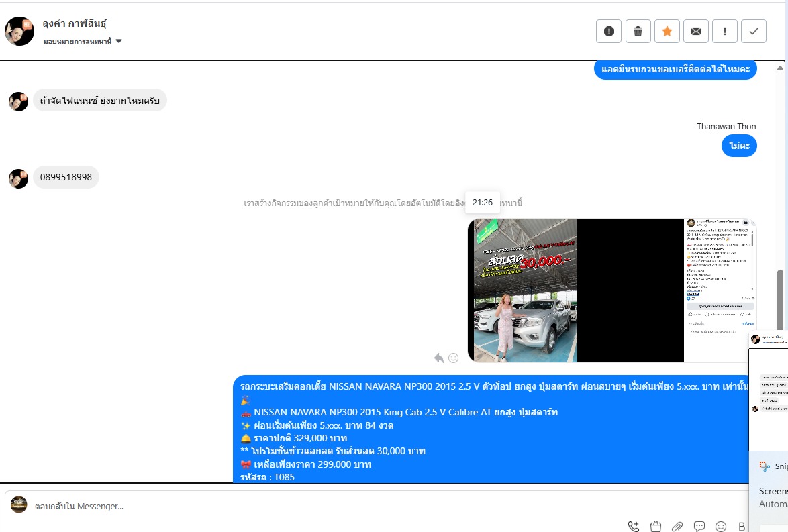
Task: Click sender avatar beside finance question message
Action: tap(18, 101)
